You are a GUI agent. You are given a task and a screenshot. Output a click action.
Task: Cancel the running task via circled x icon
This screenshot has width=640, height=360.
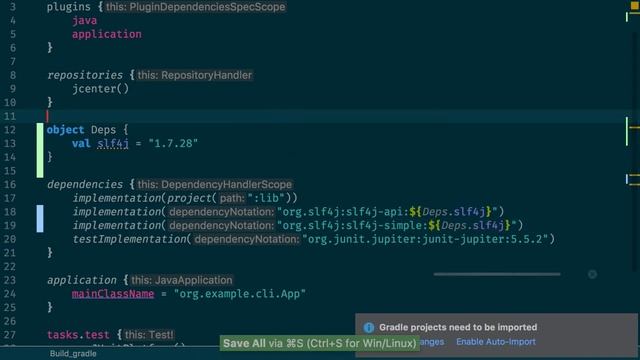pyautogui.click(x=592, y=274)
